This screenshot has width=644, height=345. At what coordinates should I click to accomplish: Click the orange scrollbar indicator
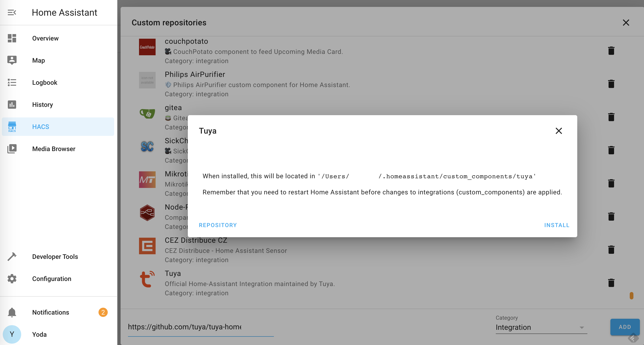click(632, 295)
